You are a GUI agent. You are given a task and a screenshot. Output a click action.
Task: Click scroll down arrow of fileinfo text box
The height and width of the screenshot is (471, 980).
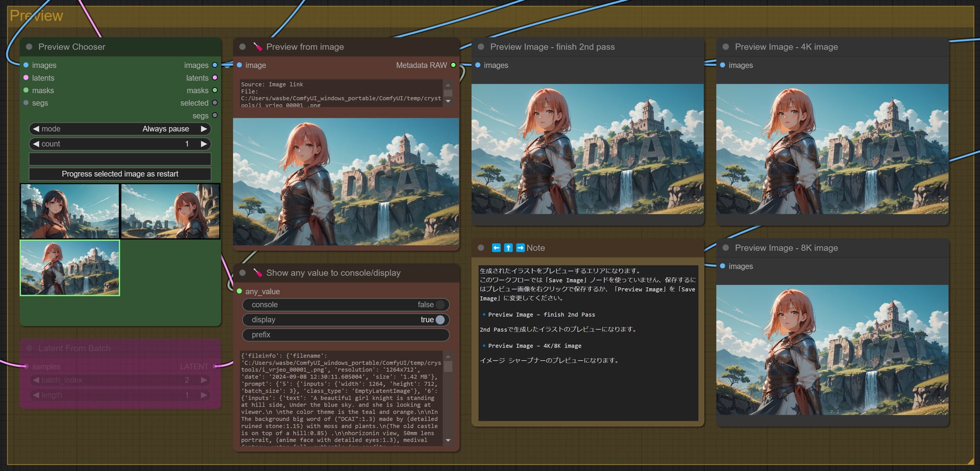tap(448, 440)
